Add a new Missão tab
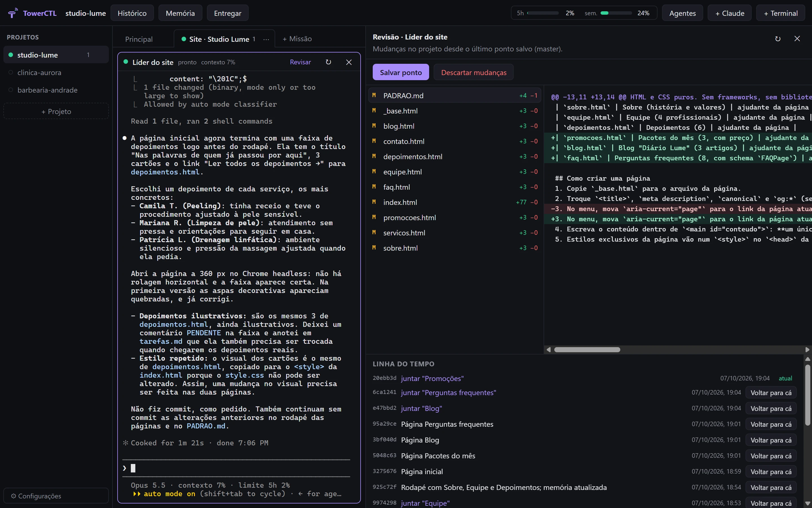The width and height of the screenshot is (812, 508). point(297,39)
